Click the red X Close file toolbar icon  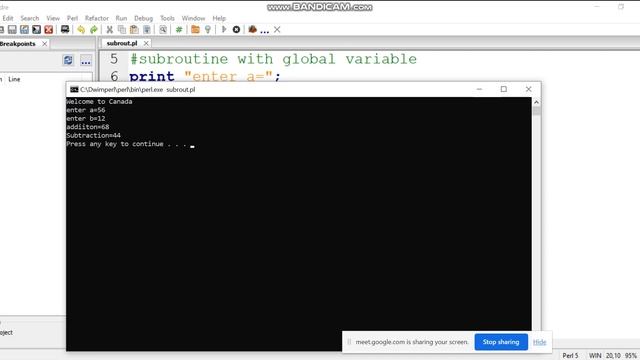click(49, 29)
